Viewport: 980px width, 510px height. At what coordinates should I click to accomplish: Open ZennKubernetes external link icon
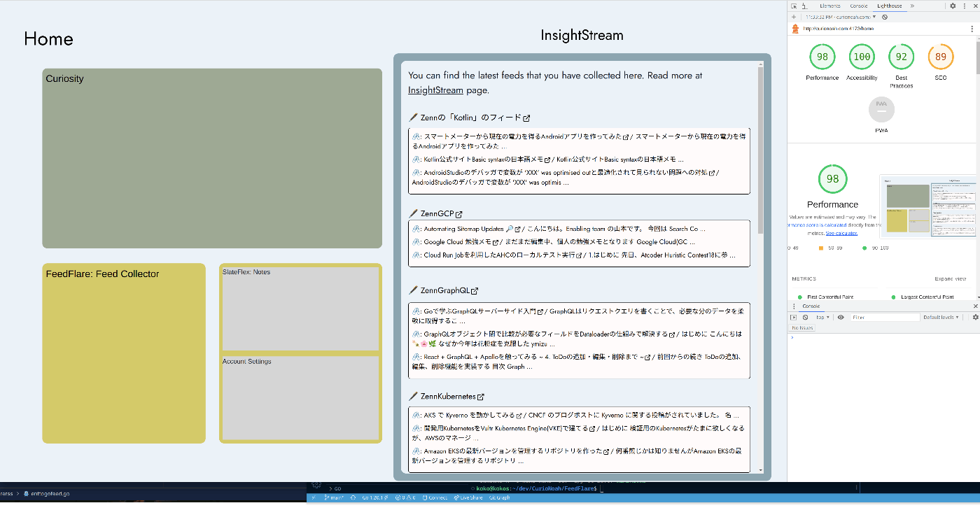tap(480, 397)
